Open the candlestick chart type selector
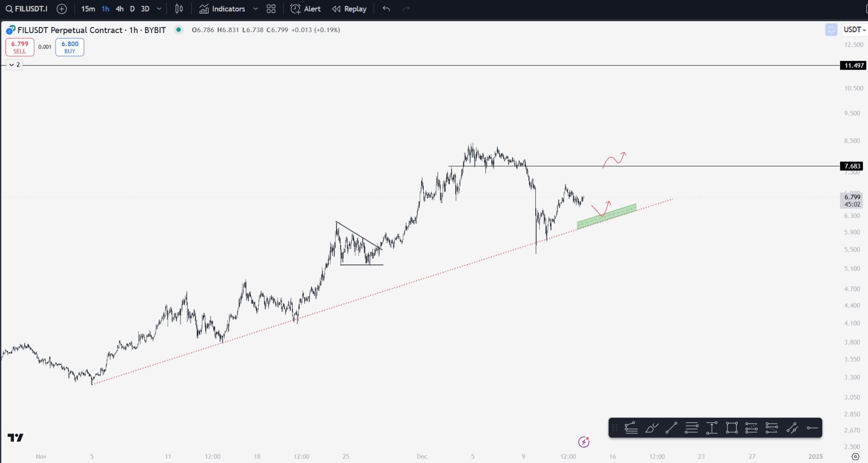Viewport: 868px width, 463px height. (179, 9)
